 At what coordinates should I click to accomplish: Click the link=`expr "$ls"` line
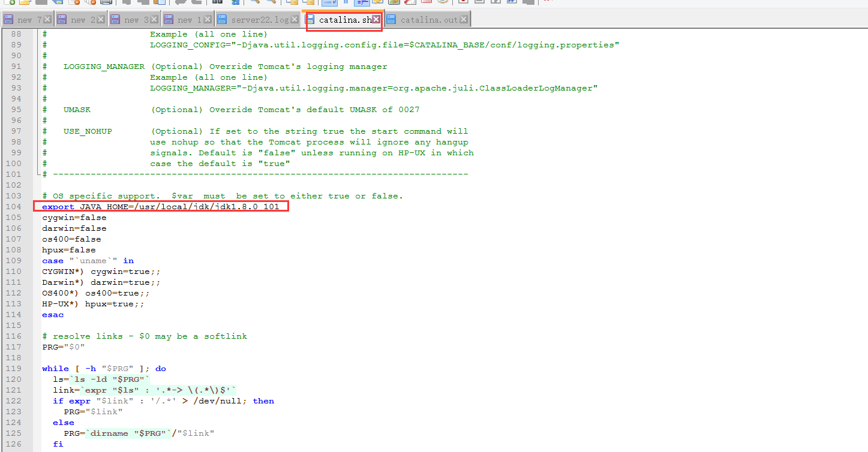[x=144, y=390]
